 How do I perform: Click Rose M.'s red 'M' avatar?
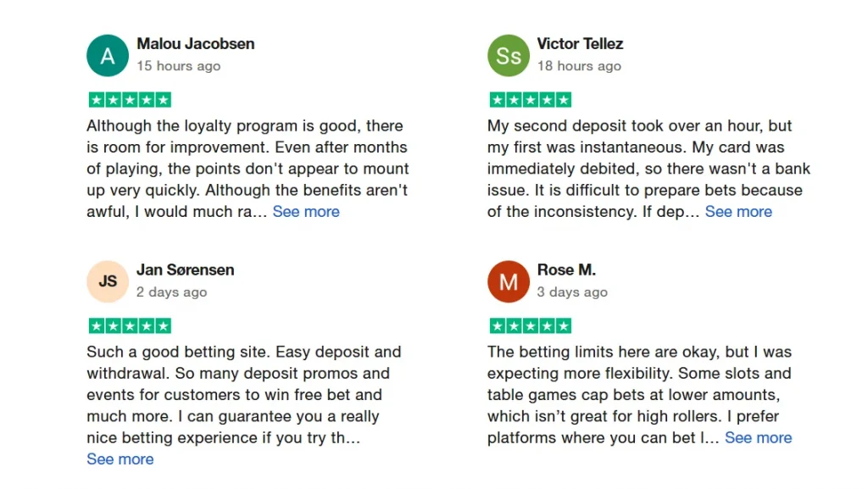click(x=509, y=281)
